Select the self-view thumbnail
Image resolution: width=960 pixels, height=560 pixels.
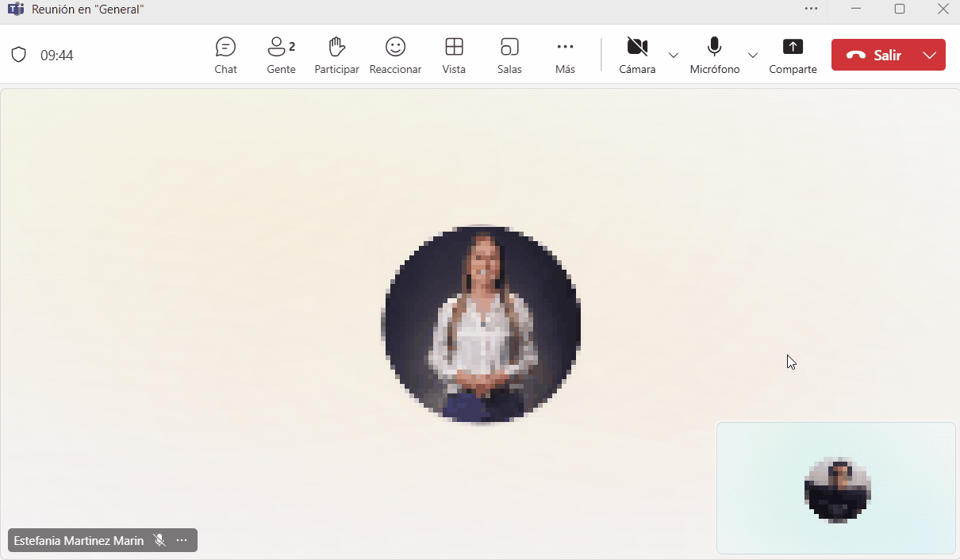(x=836, y=488)
